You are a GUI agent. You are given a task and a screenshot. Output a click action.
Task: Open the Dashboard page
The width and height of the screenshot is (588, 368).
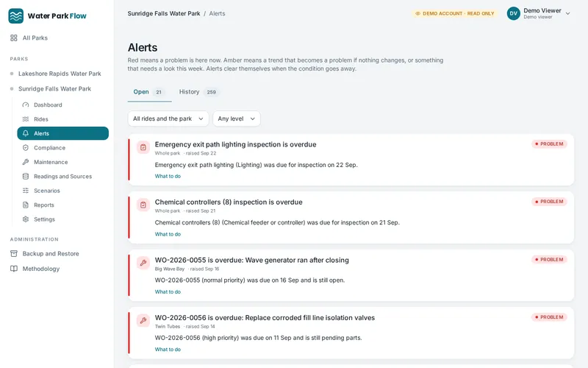click(x=63, y=105)
